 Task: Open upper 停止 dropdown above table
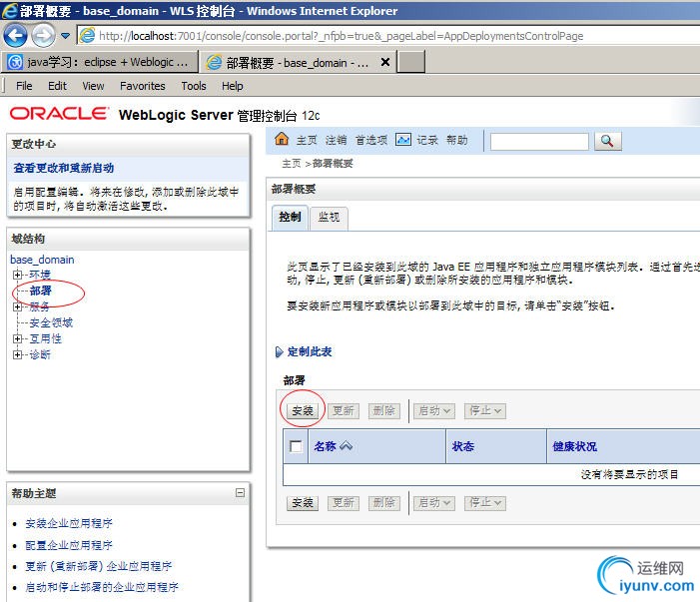click(x=485, y=410)
